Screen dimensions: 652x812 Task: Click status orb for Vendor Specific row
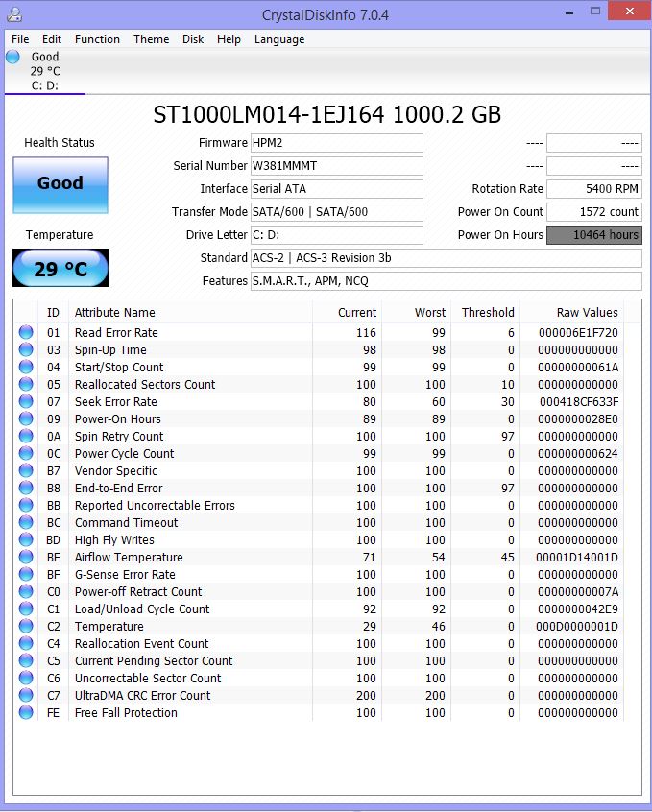(26, 470)
